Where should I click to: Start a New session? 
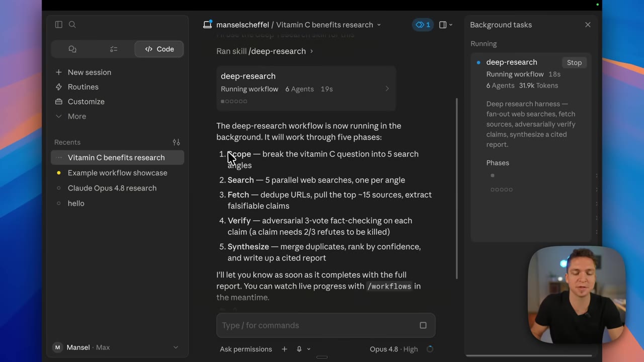tap(90, 72)
